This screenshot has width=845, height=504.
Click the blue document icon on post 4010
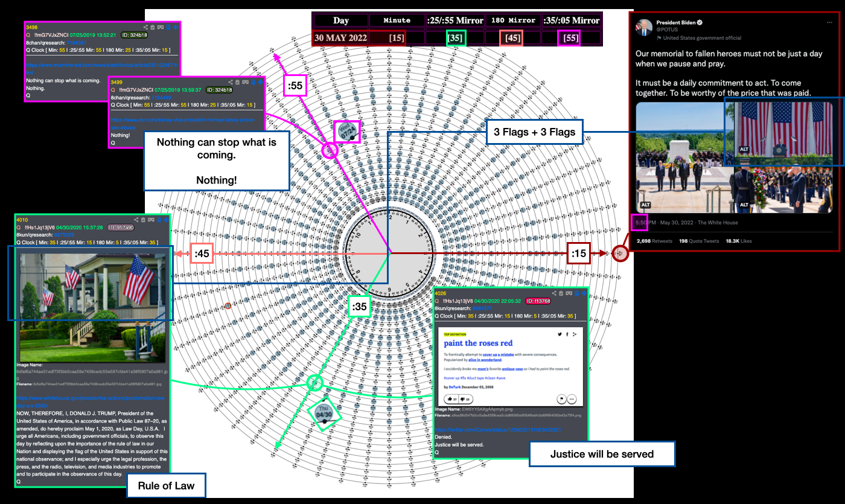(159, 220)
